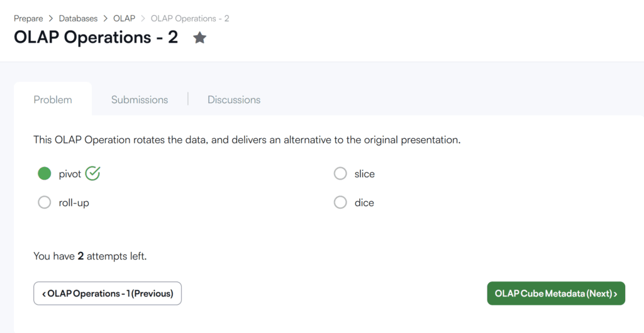Pick the dice radio button
Viewport: 644px width, 333px height.
(340, 202)
